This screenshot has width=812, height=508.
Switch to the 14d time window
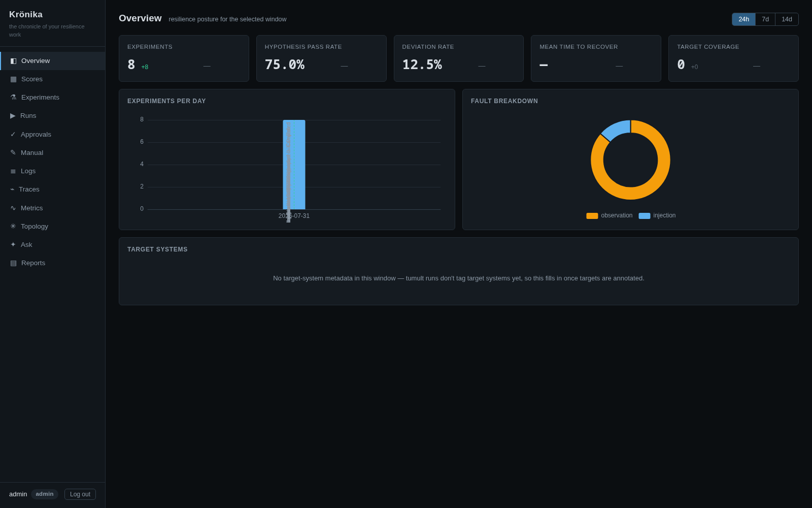tap(787, 19)
